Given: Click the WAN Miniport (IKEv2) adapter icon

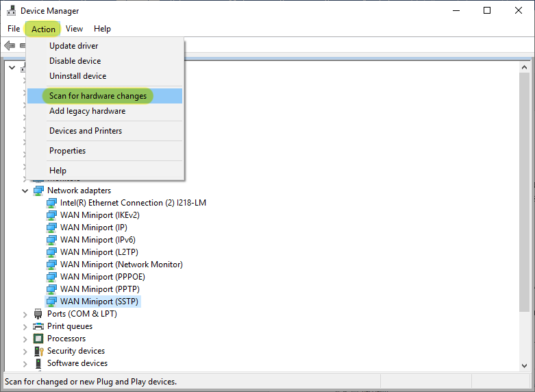Looking at the screenshot, I should pyautogui.click(x=51, y=215).
